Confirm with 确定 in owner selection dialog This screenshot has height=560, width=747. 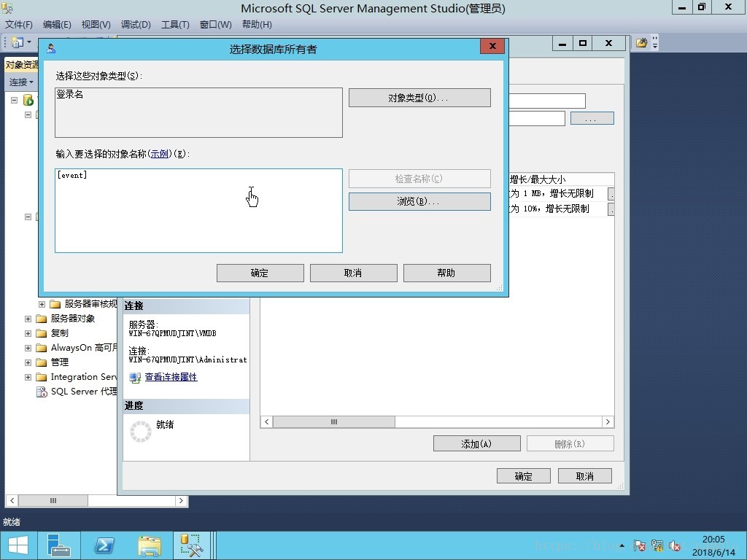tap(260, 273)
